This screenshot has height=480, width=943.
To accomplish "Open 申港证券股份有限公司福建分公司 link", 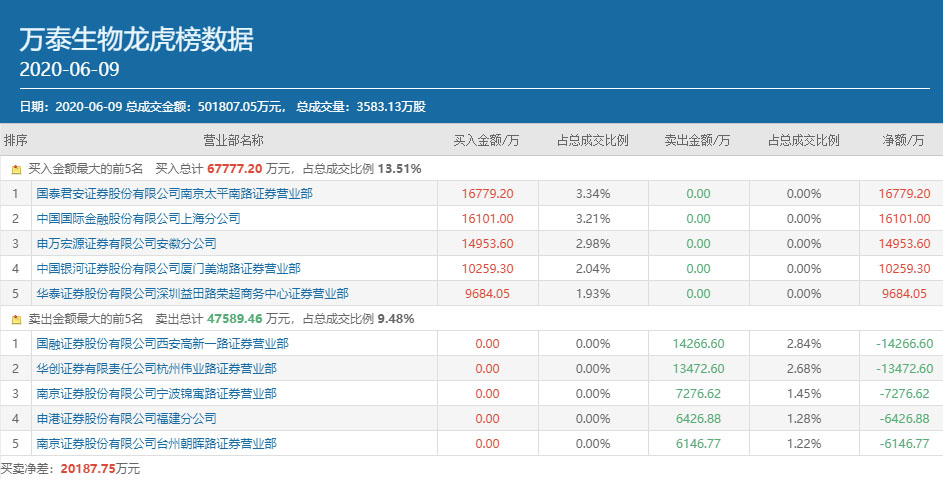I will tap(126, 418).
